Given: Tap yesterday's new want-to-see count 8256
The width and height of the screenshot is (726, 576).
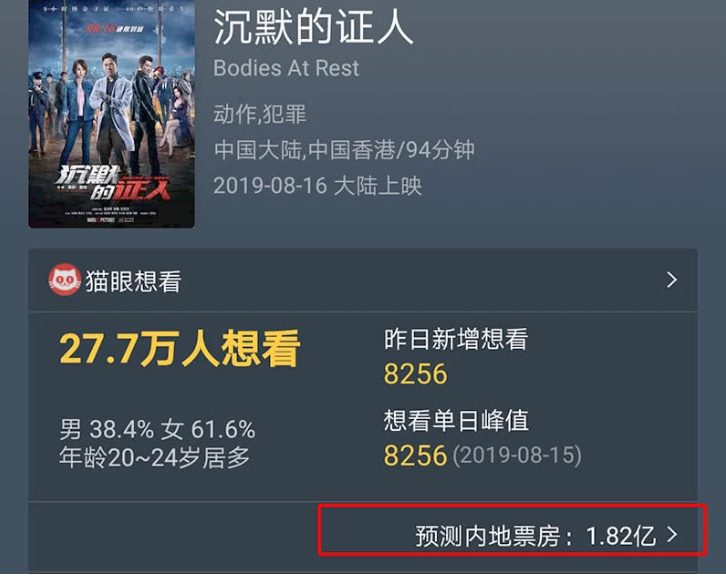Looking at the screenshot, I should coord(416,374).
